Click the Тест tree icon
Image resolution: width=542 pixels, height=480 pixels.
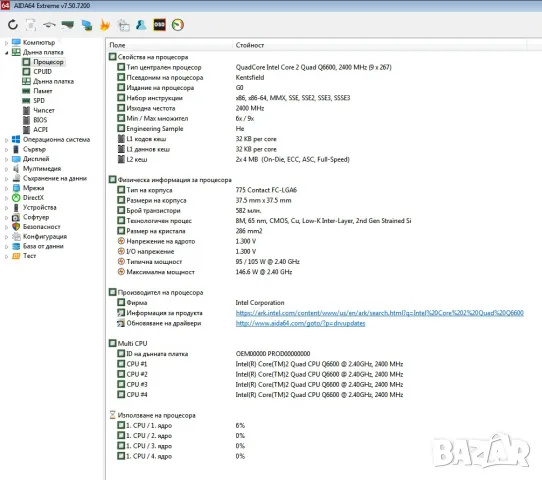pos(16,256)
